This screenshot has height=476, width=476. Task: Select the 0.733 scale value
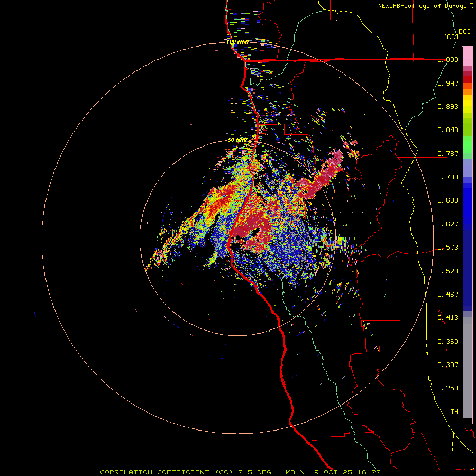(x=448, y=177)
